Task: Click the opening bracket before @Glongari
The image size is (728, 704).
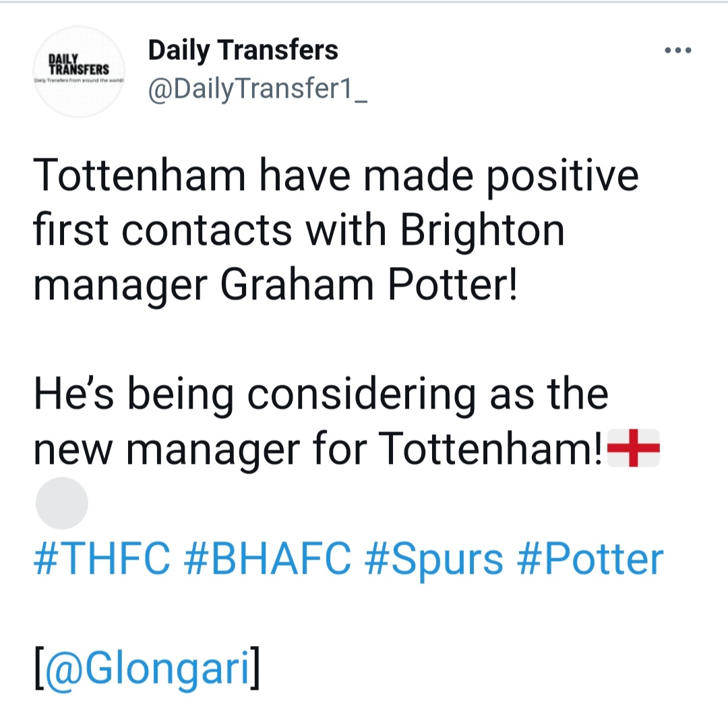Action: pos(39,669)
